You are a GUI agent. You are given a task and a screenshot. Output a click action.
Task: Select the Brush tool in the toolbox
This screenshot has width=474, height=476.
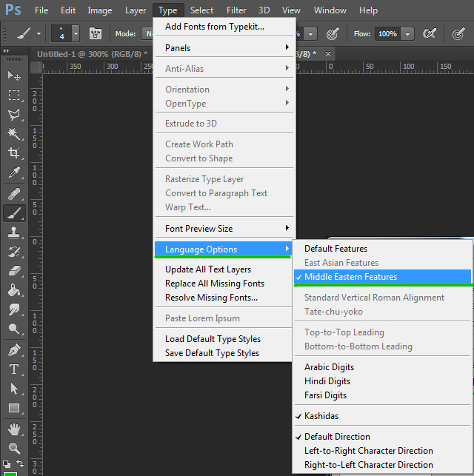(14, 213)
